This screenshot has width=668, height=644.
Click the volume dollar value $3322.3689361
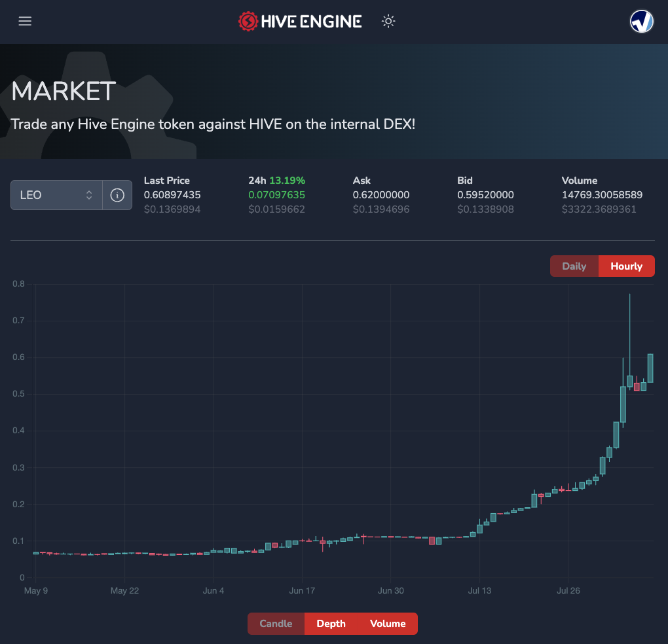tap(599, 209)
